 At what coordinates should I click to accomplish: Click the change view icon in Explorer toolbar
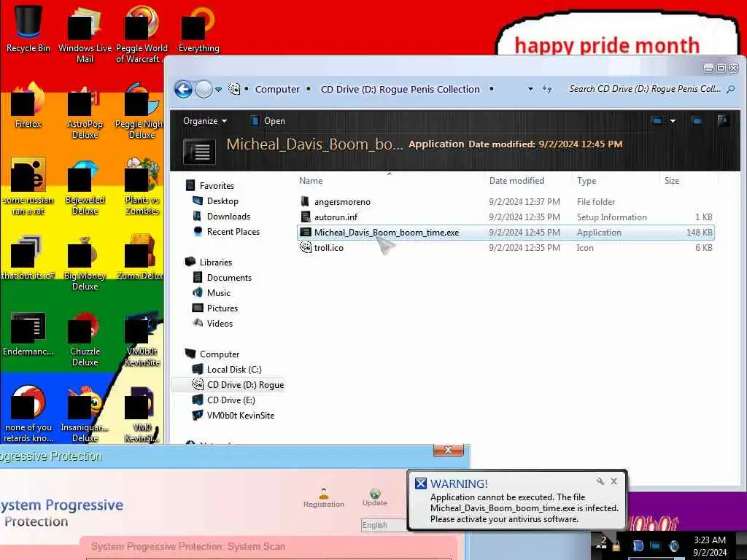657,121
